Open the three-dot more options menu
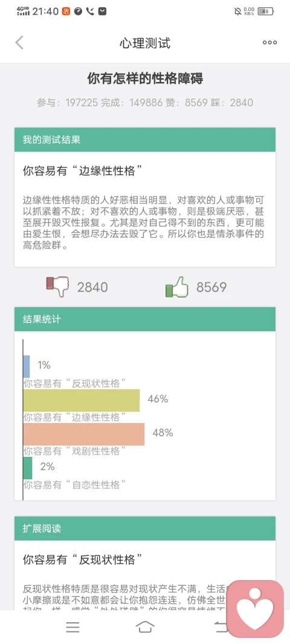This screenshot has height=644, width=290. (269, 42)
